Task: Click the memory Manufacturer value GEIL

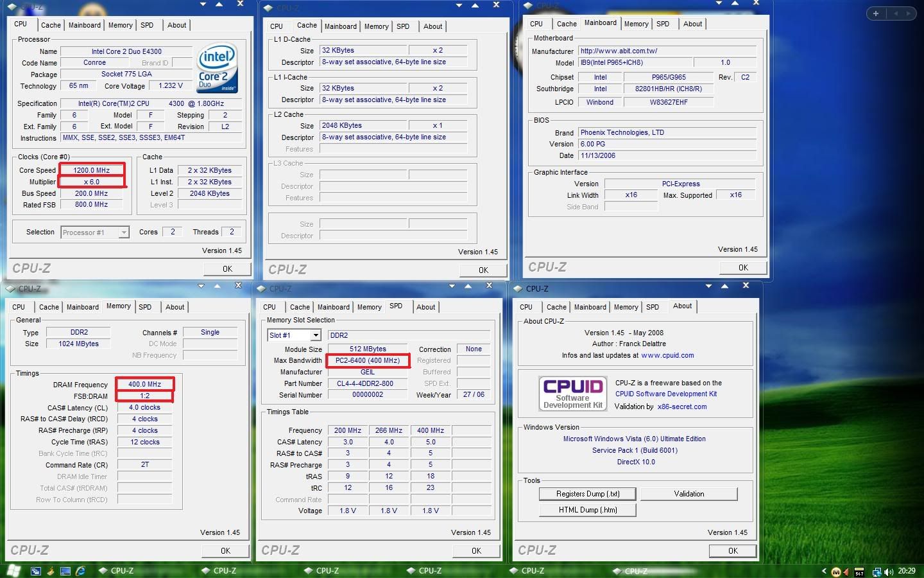Action: click(368, 372)
